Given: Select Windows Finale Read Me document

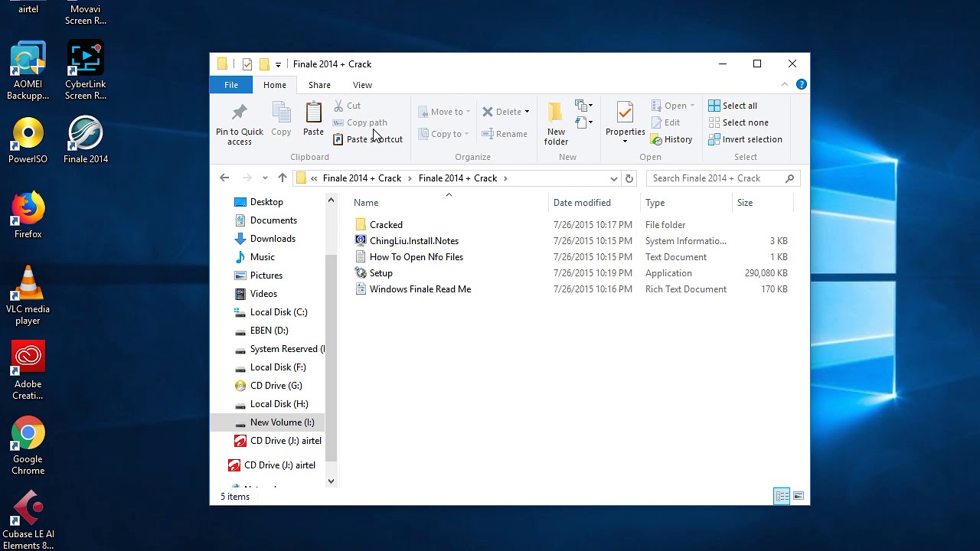Looking at the screenshot, I should point(420,289).
